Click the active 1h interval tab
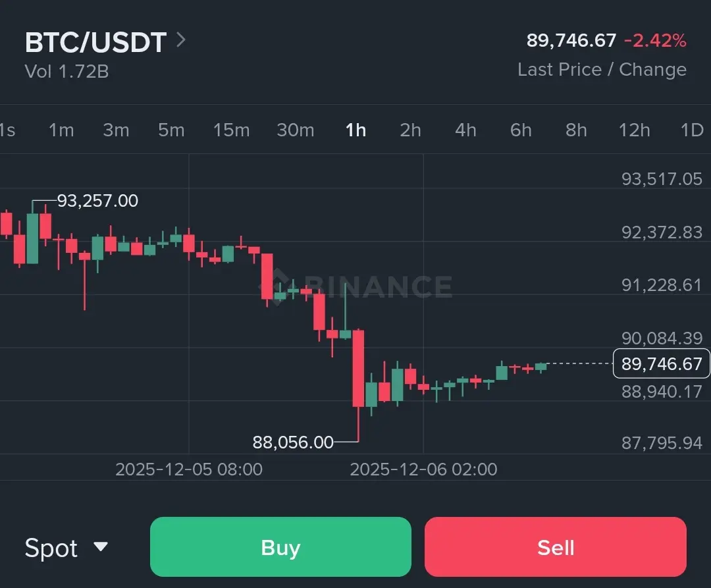 click(356, 130)
